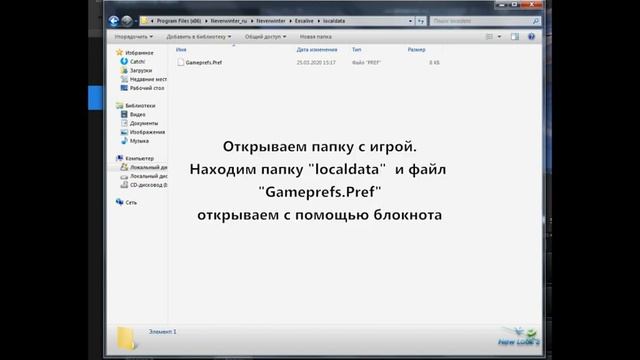Image resolution: width=640 pixels, height=360 pixels.
Task: Click folder icon at address bar start
Action: tap(144, 21)
